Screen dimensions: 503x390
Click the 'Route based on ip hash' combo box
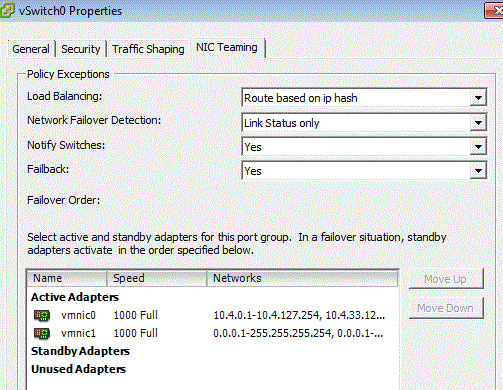364,98
